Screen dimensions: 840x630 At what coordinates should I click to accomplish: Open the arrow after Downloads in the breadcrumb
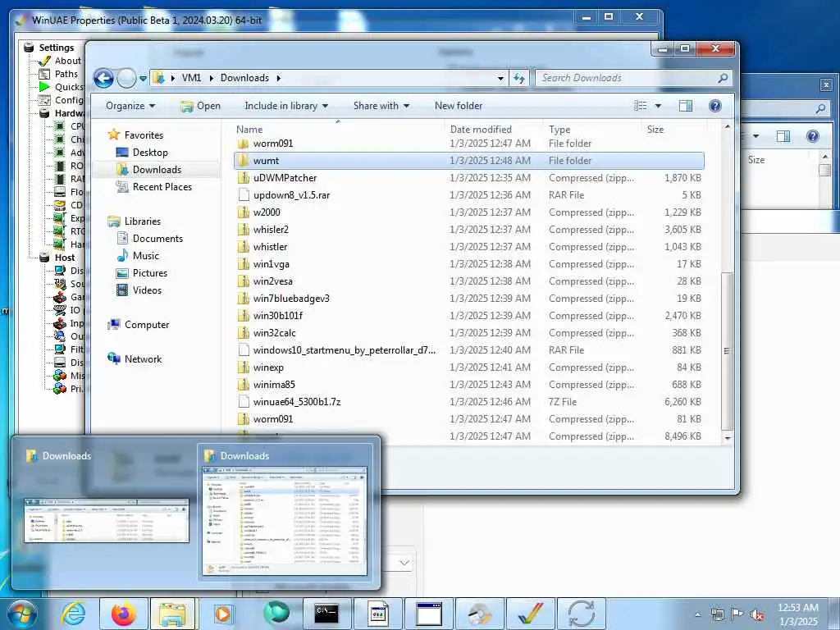pos(279,79)
